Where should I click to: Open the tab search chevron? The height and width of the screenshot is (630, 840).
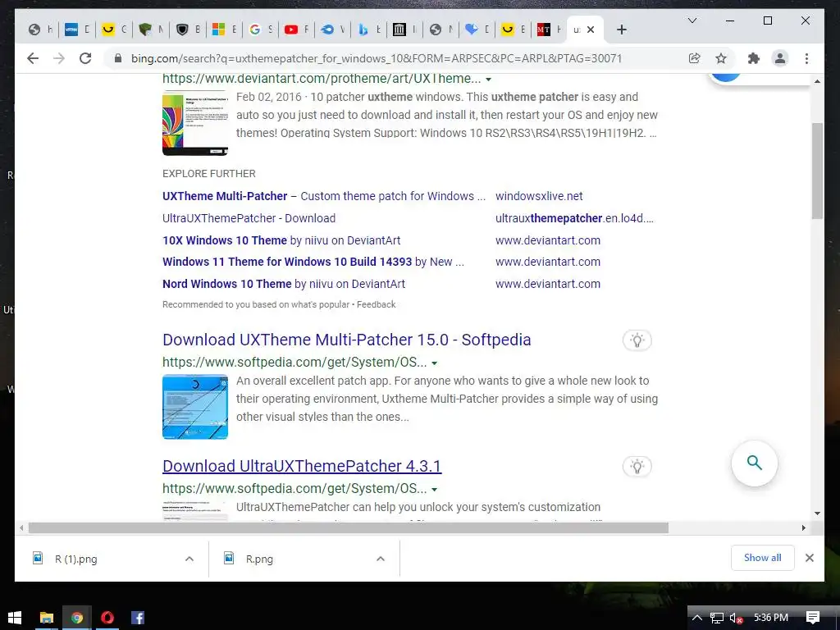(x=692, y=21)
